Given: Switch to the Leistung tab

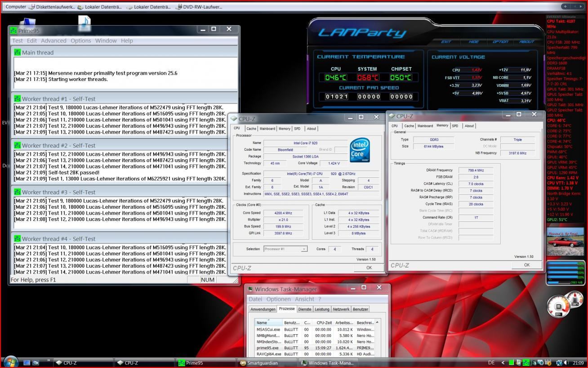Looking at the screenshot, I should tap(322, 309).
